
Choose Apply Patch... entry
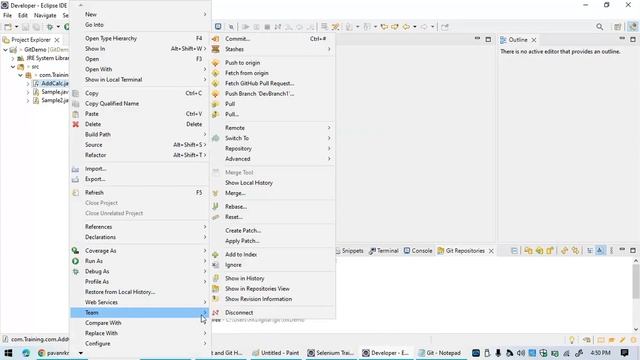pyautogui.click(x=273, y=241)
